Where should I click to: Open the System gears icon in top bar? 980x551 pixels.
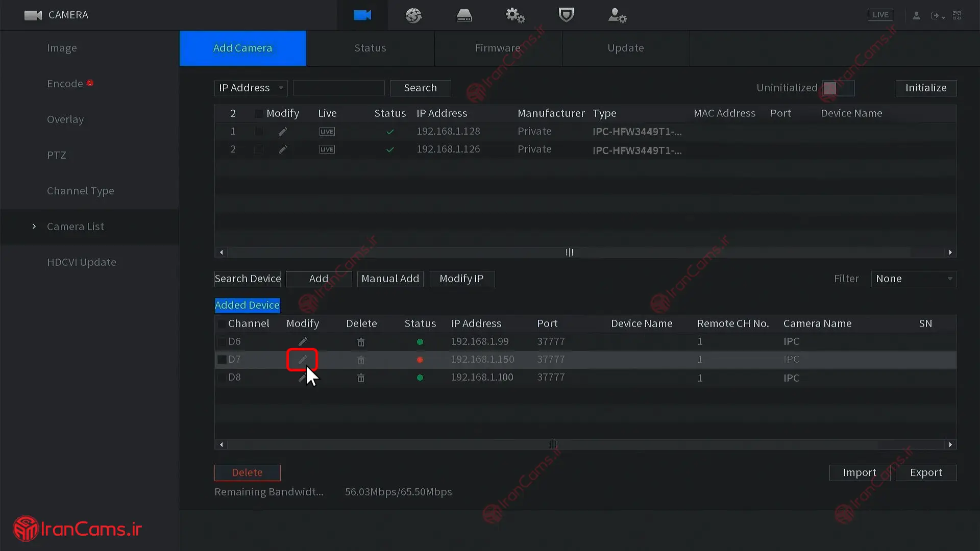click(x=515, y=15)
